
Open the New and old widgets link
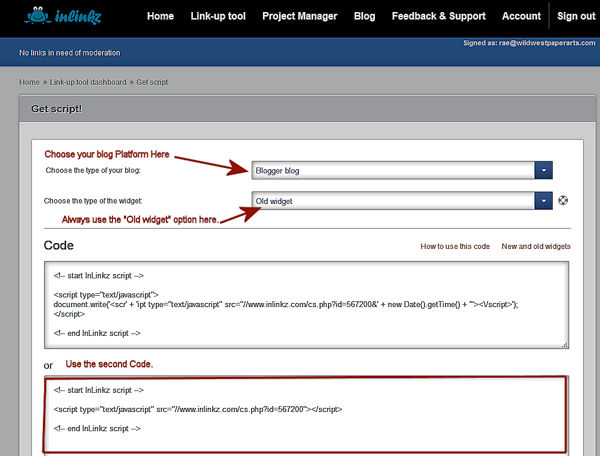[536, 246]
